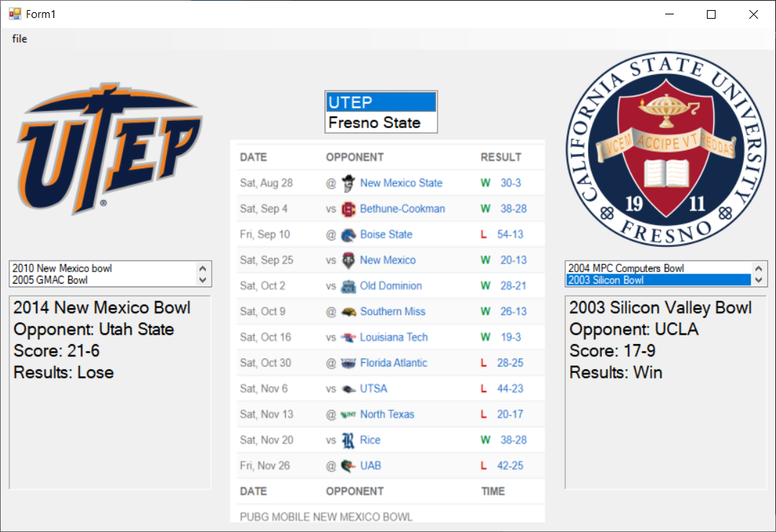This screenshot has height=532, width=776.
Task: Open the file menu
Action: pos(19,39)
